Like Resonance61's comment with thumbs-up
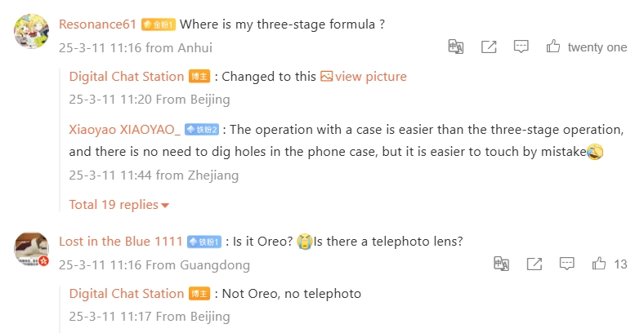644x333 pixels. [552, 47]
